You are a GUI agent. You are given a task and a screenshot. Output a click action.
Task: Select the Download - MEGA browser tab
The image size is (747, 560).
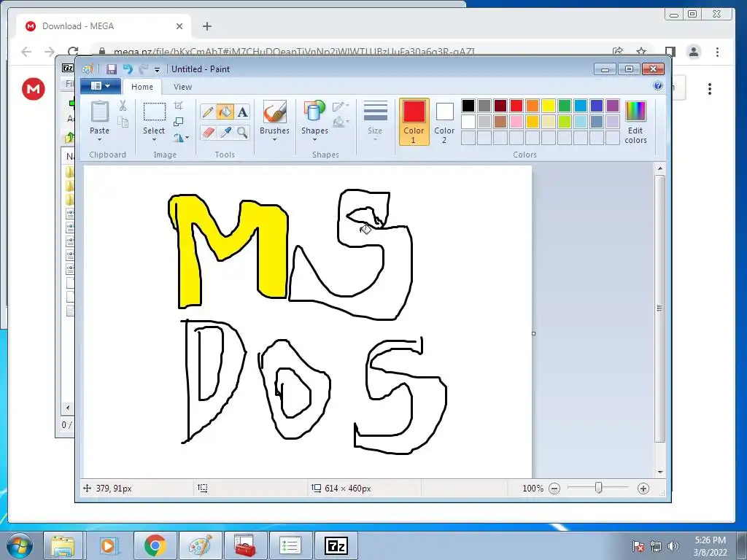[104, 26]
